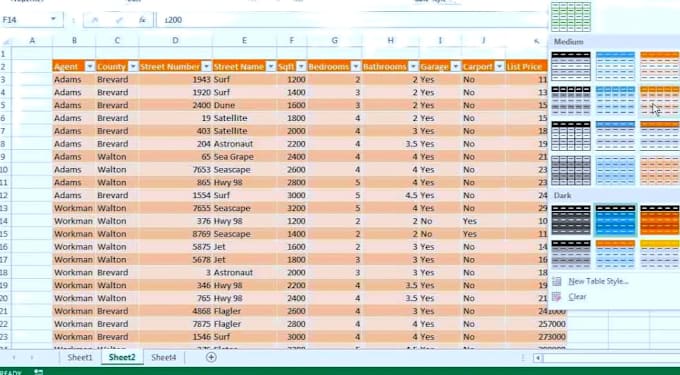Viewport: 680px width, 375px height.
Task: Open the Sqft column filter dropdown
Action: click(301, 67)
